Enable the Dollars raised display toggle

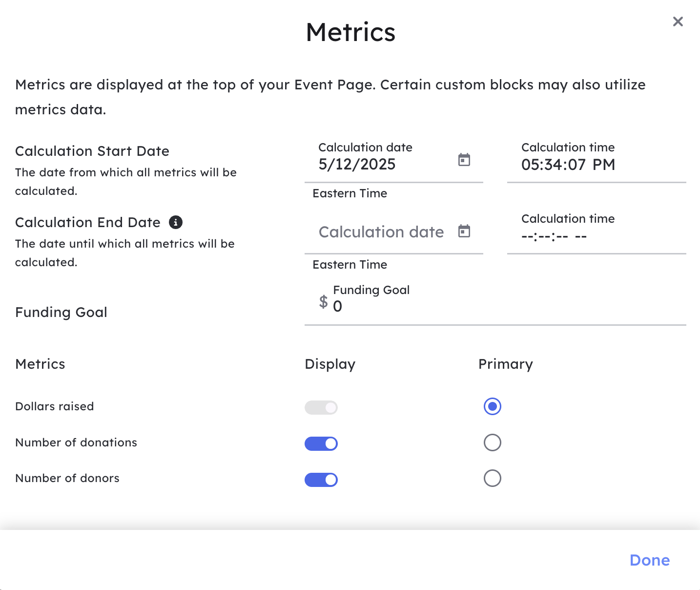click(321, 407)
